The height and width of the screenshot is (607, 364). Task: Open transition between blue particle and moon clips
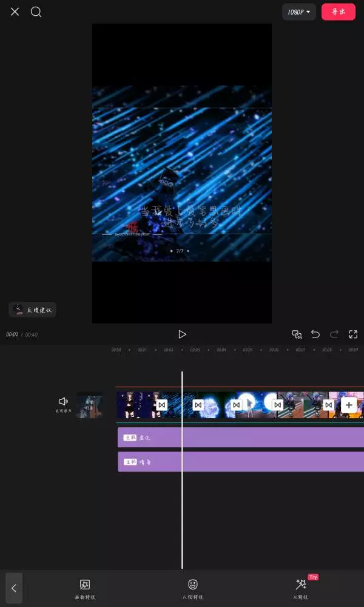[237, 405]
